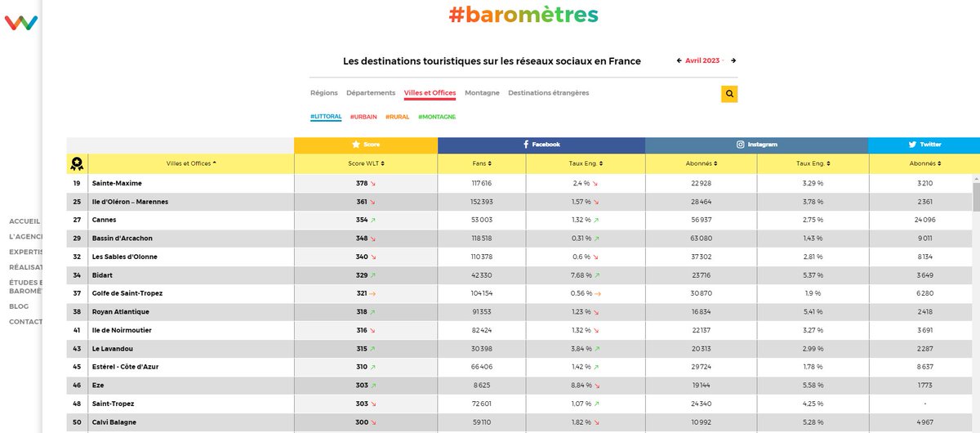Select the Calvi Balagne row name
The image size is (980, 433).
[114, 422]
